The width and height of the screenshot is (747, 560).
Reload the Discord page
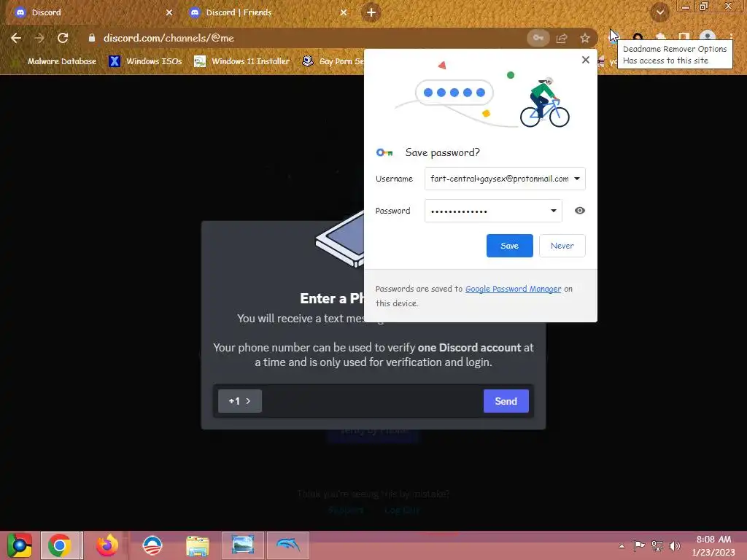tap(63, 38)
